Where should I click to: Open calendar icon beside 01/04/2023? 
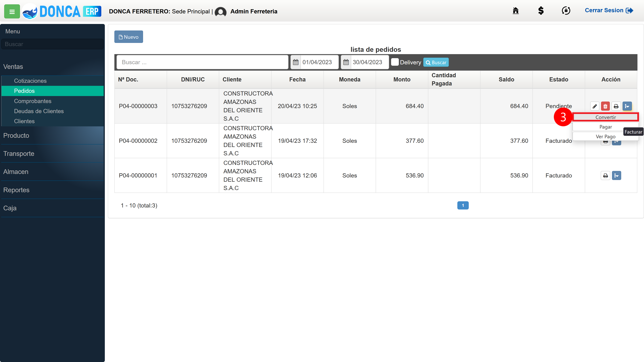tap(296, 62)
